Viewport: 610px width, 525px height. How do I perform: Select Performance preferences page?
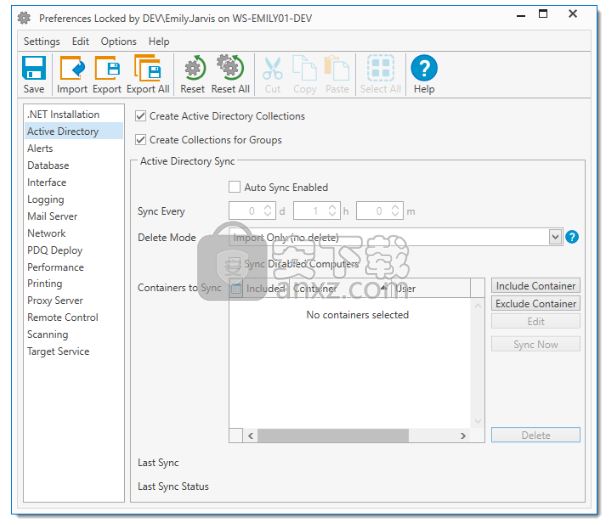click(x=74, y=267)
